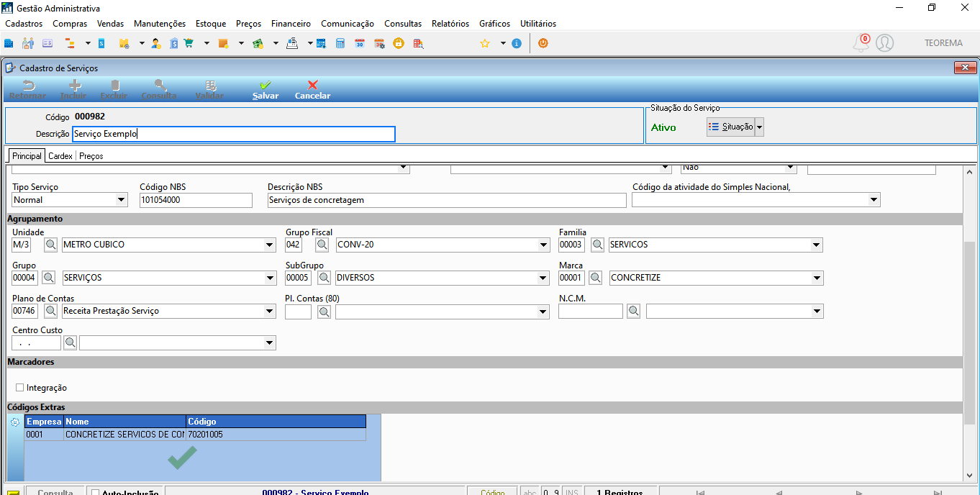Click the blue information icon
Screen dimensions: 980x495
(x=517, y=43)
